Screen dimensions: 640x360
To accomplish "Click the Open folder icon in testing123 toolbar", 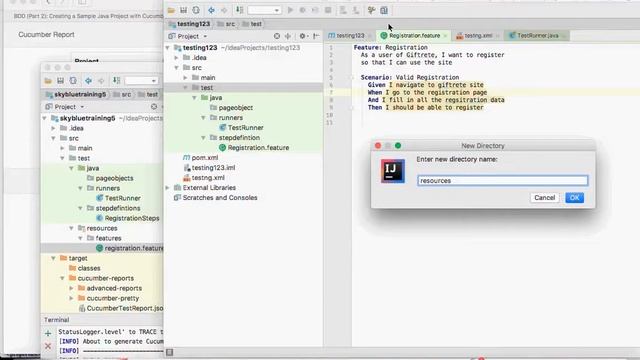I will tap(171, 10).
